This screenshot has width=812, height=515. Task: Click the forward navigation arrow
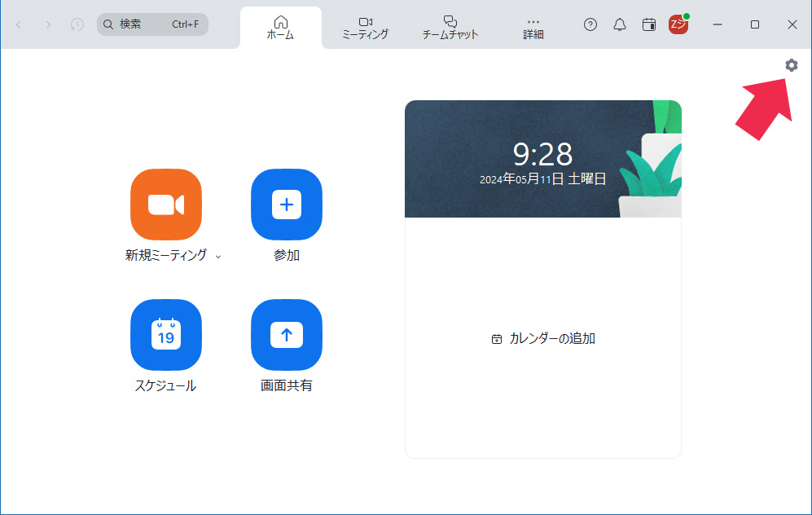pyautogui.click(x=48, y=24)
